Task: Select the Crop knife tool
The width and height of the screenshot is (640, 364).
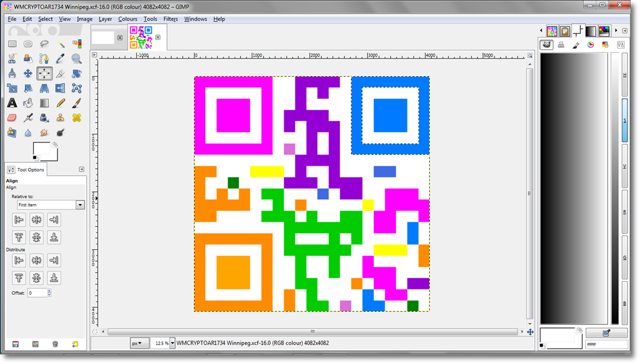Action: pos(60,73)
